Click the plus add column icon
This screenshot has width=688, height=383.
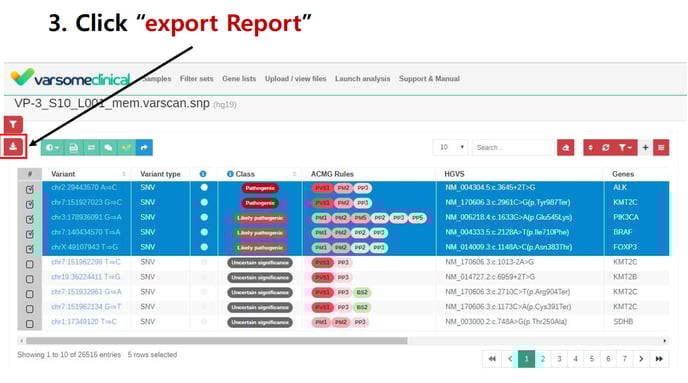pos(645,147)
